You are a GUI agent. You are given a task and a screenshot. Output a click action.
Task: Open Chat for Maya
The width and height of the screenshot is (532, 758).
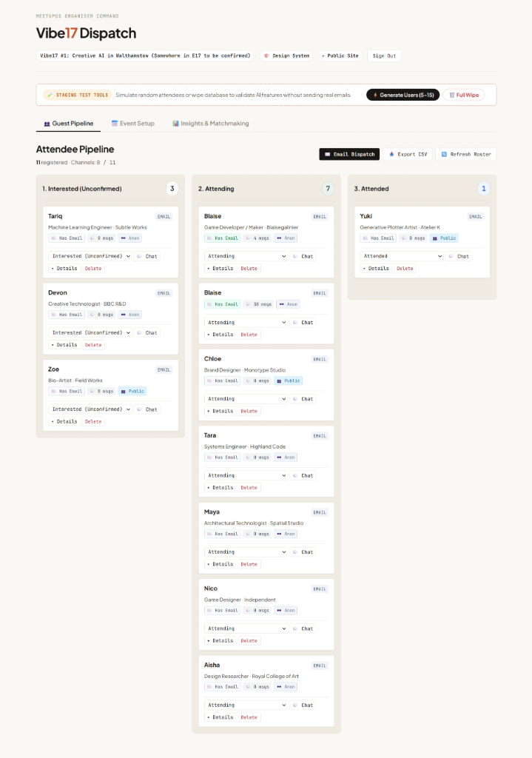pos(303,551)
